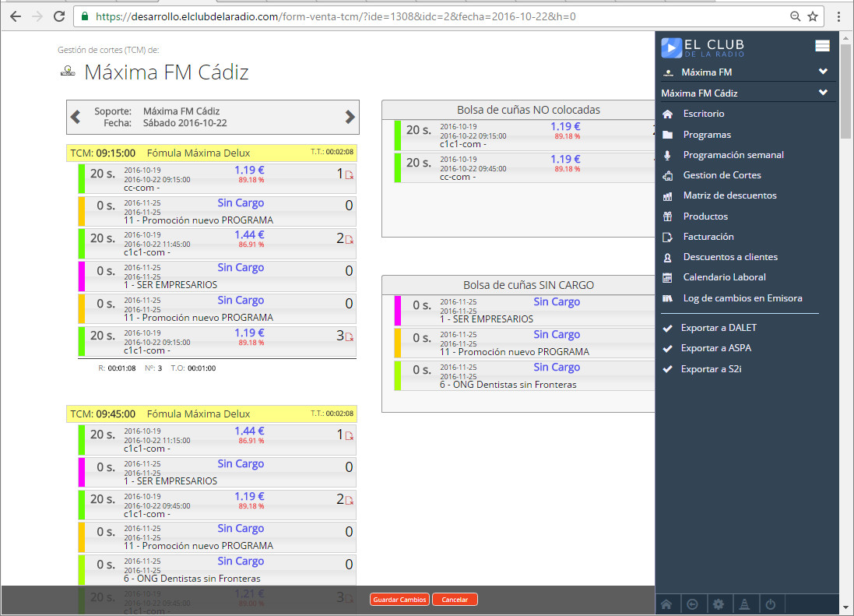This screenshot has height=616, width=854.
Task: Select ONG Dentistas sin Fronteras in 09:45 TCM
Action: pyautogui.click(x=217, y=570)
